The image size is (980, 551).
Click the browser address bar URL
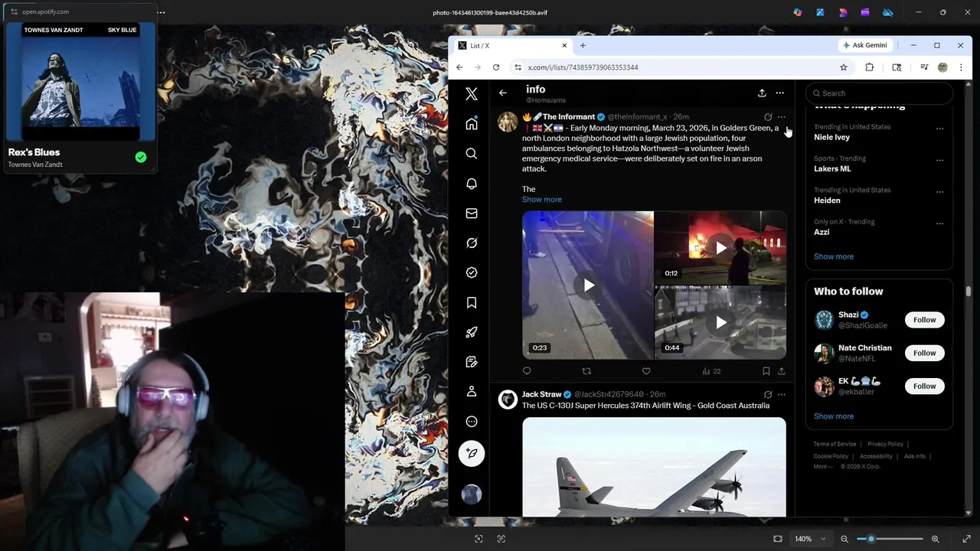(x=583, y=67)
